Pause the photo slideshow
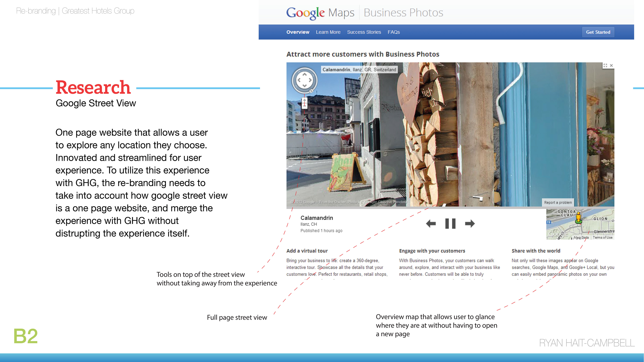This screenshot has width=644, height=362. (450, 223)
